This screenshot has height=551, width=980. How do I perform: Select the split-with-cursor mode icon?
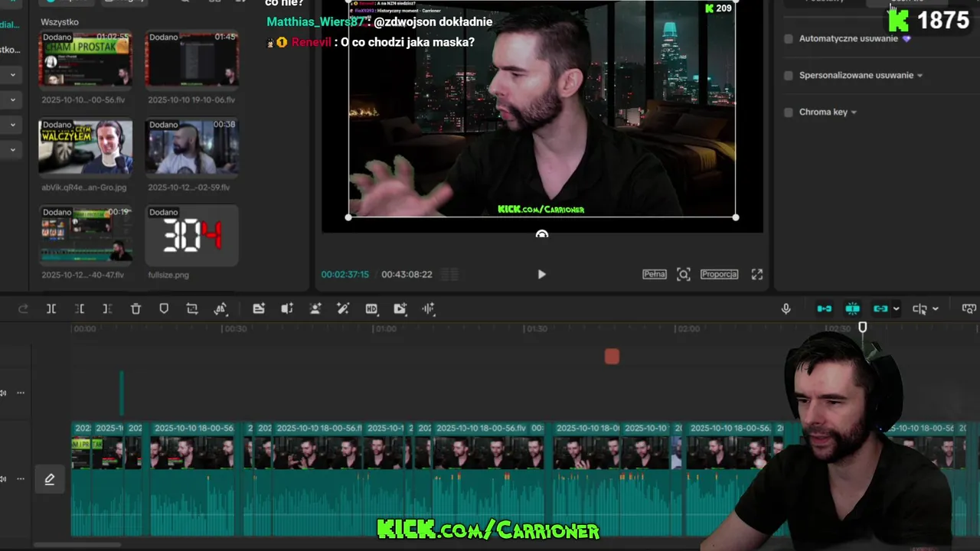point(920,308)
